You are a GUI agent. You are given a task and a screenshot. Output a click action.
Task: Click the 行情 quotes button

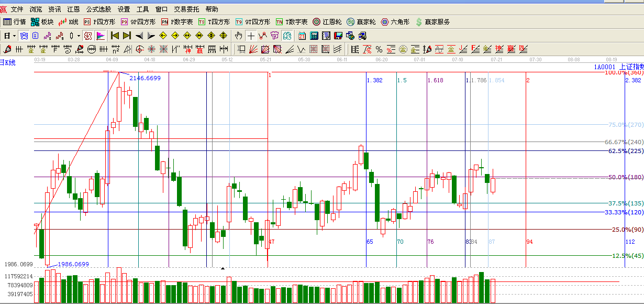click(x=15, y=22)
